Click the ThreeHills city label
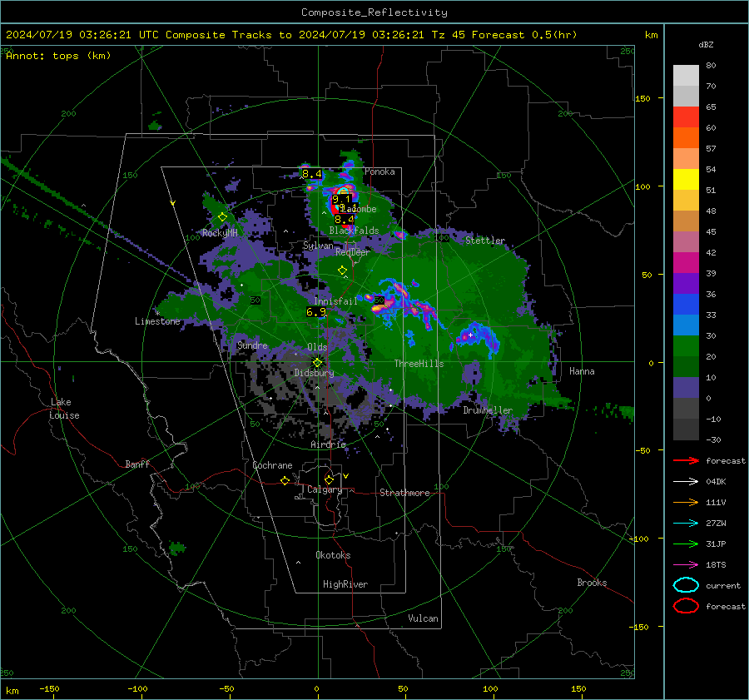 click(419, 364)
